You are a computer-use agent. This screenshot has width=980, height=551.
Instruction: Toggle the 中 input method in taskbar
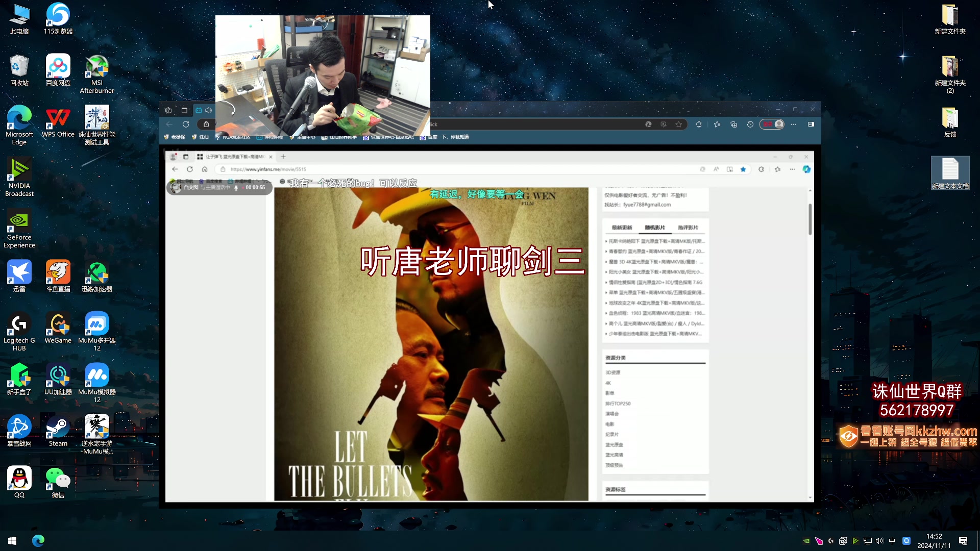tap(892, 541)
